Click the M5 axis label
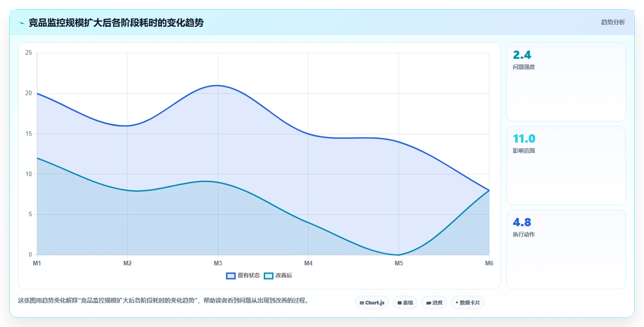The image size is (644, 327). tap(399, 263)
